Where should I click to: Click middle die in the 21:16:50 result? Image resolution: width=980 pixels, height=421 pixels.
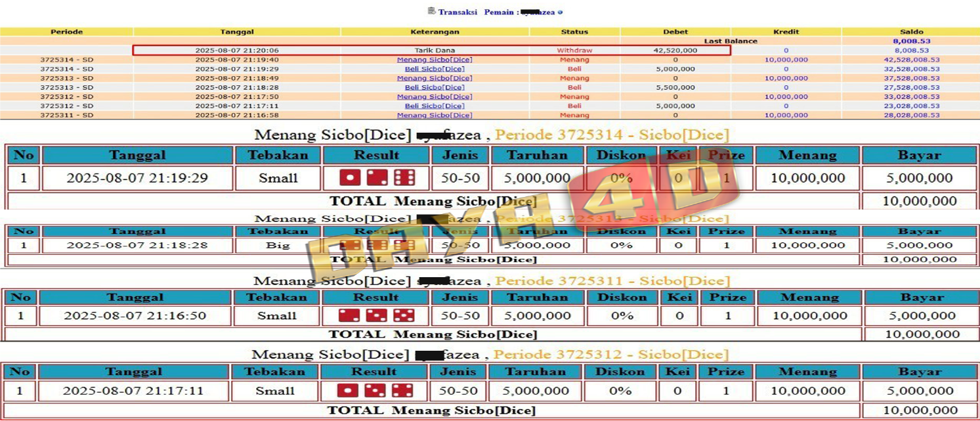pyautogui.click(x=376, y=315)
